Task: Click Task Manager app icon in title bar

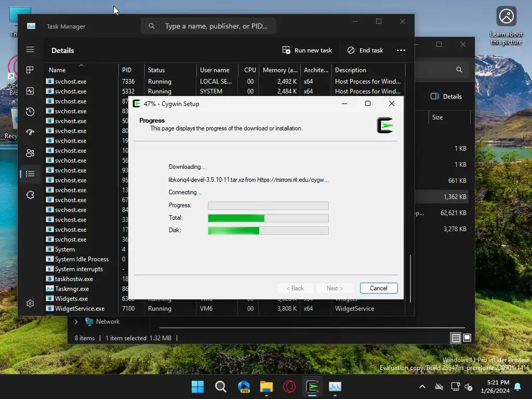Action: click(x=31, y=26)
